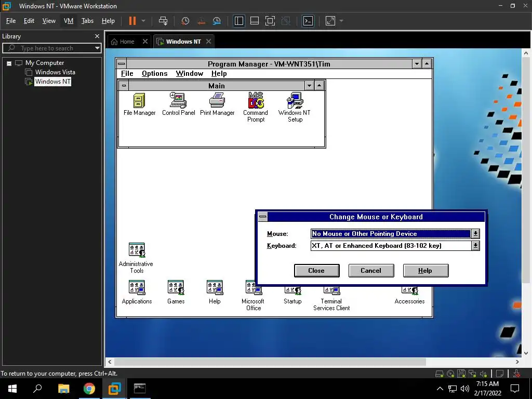Open the Main group control menu box
The width and height of the screenshot is (532, 399).
[124, 86]
